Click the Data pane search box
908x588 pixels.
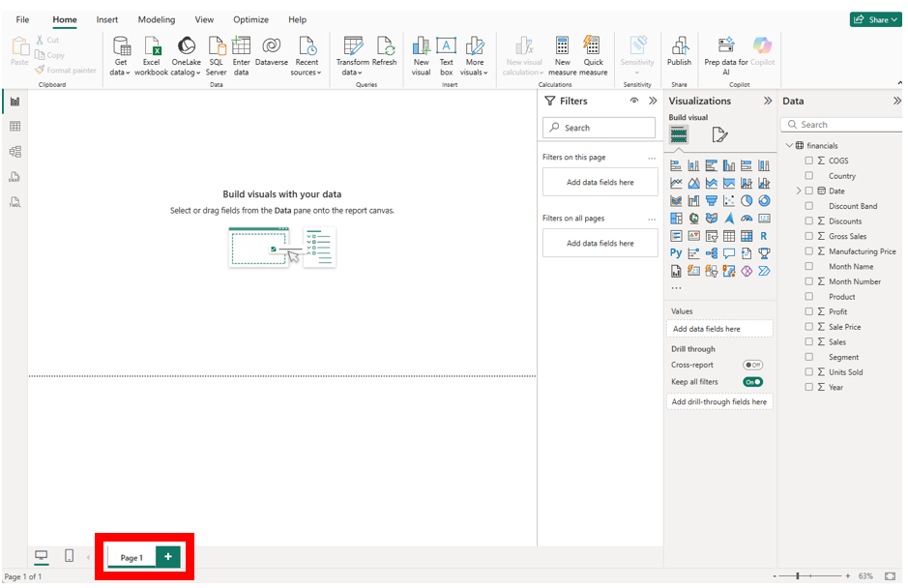click(x=842, y=125)
